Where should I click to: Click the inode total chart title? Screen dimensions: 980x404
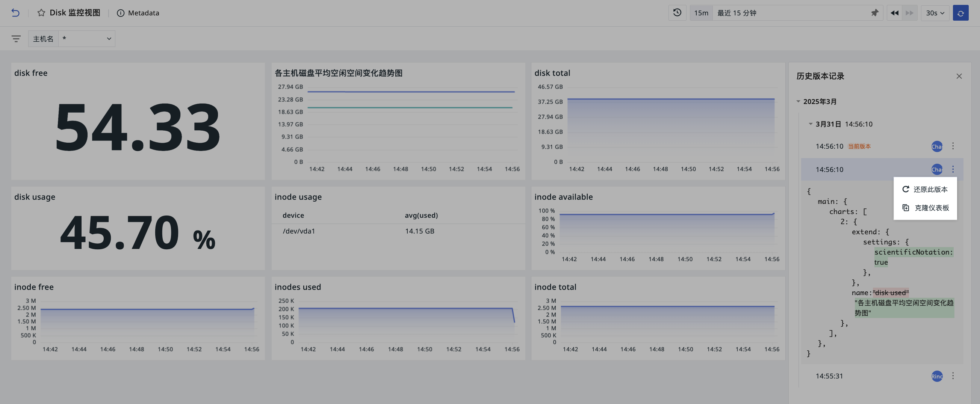coord(555,287)
